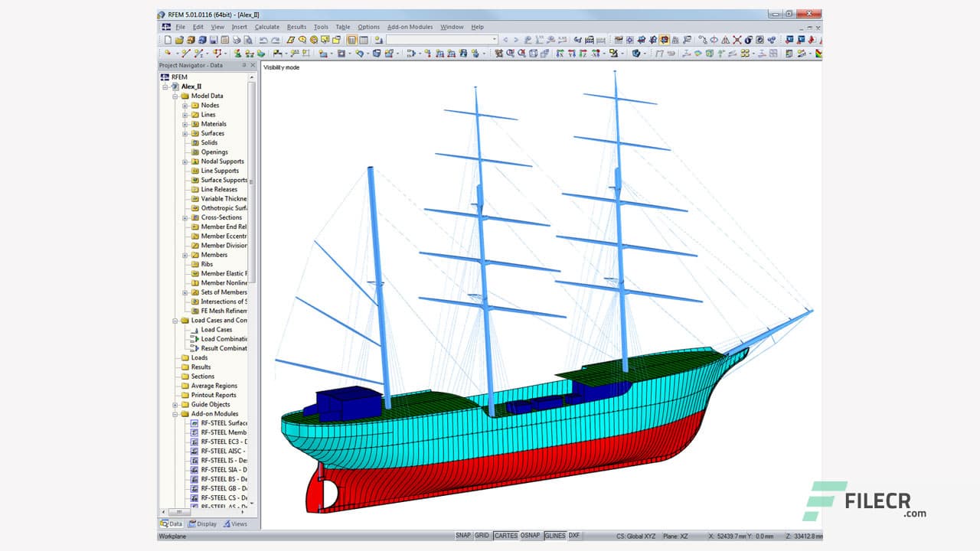
Task: Click the Redo toolbar icon
Action: coord(275,39)
